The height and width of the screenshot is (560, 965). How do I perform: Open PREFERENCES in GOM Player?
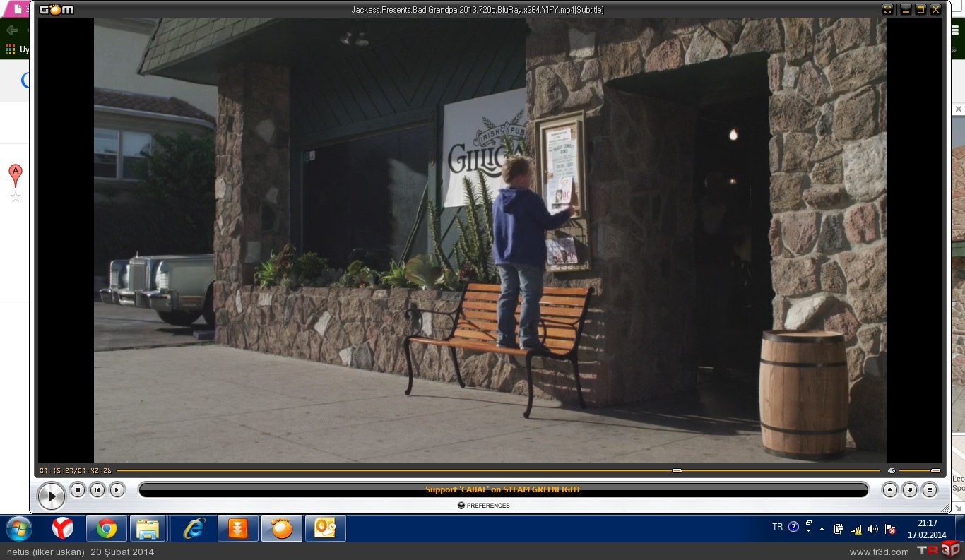484,506
